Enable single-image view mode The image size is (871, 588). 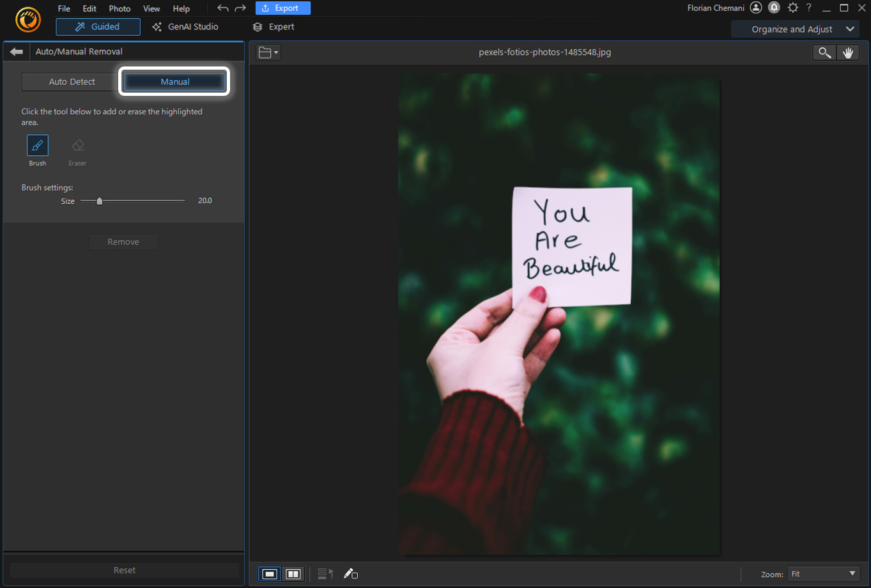(x=269, y=573)
